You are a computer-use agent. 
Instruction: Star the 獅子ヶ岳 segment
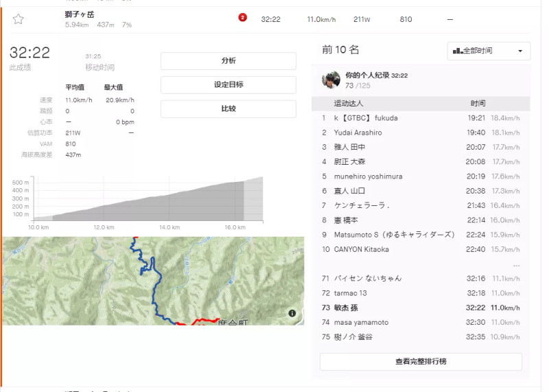pos(19,19)
